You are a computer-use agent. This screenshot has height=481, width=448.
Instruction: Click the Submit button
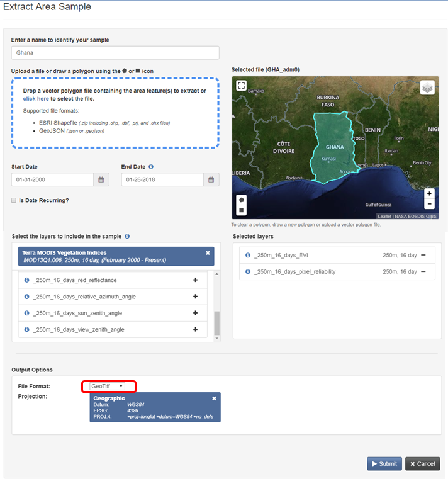(384, 464)
